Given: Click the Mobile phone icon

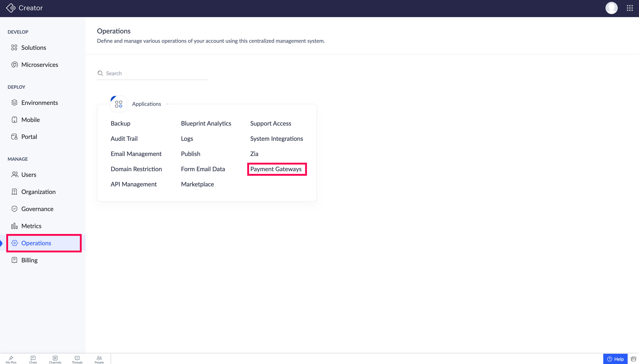Looking at the screenshot, I should tap(14, 120).
